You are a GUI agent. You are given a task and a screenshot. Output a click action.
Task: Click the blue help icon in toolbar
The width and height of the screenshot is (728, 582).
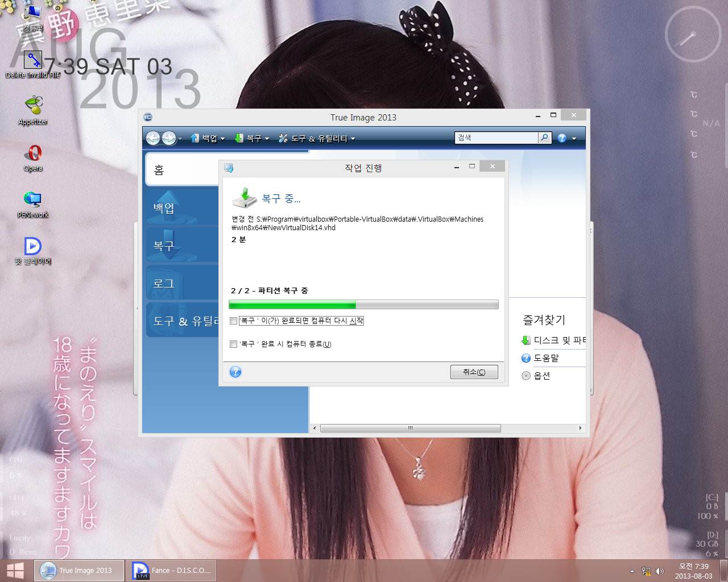562,138
